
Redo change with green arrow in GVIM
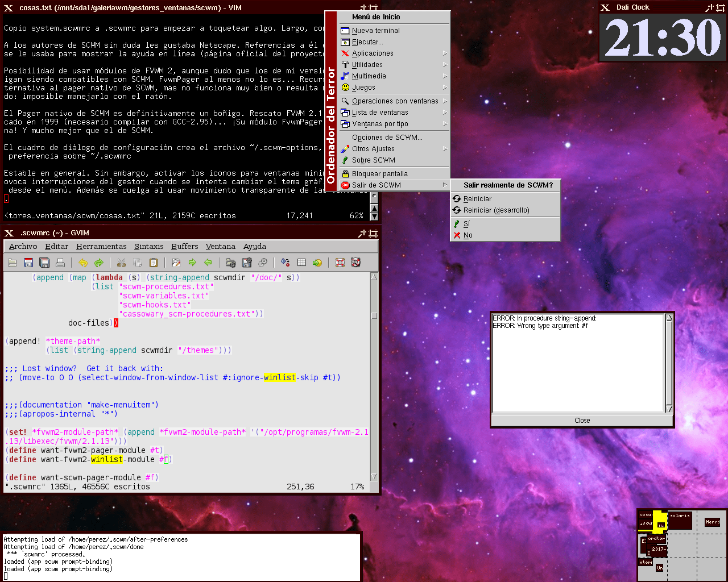point(99,263)
